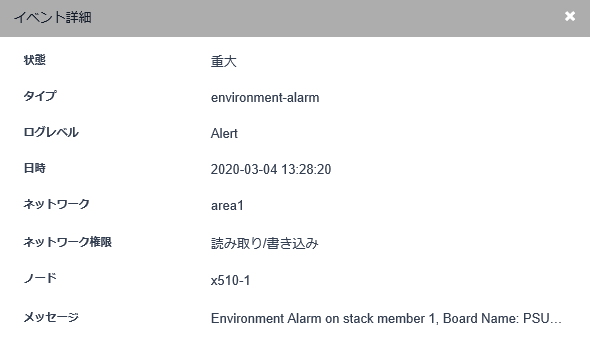Click the truncated Environment Alarm message text

tap(386, 319)
